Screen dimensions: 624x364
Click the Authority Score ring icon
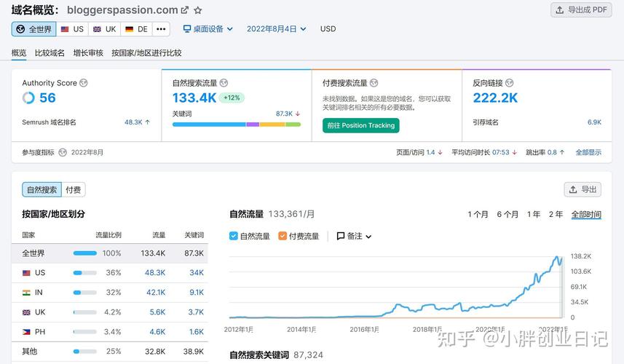click(x=28, y=98)
